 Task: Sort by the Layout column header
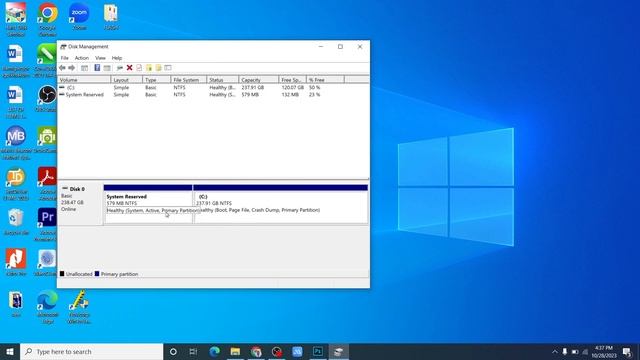127,80
